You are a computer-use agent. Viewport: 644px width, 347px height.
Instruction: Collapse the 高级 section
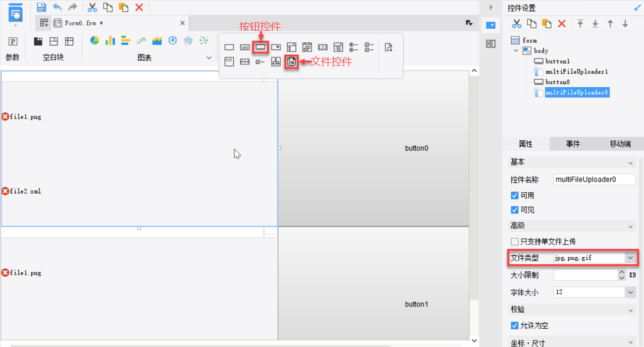(631, 227)
